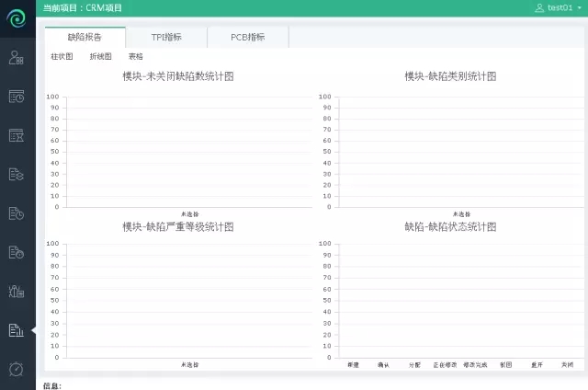Click the 信息: label at the bottom
Screen dimensions: 588x390
52,386
